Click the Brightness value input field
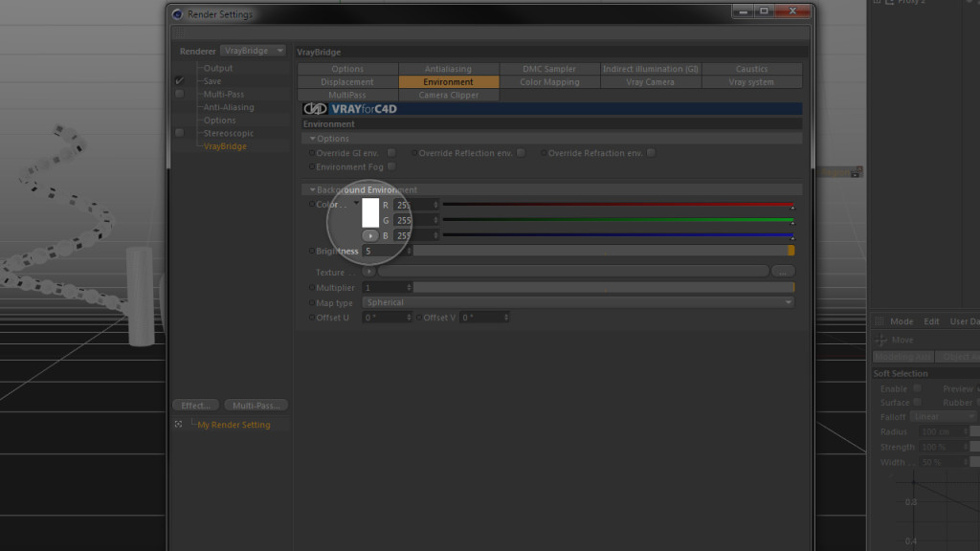Viewport: 980px width, 551px height. pos(384,252)
